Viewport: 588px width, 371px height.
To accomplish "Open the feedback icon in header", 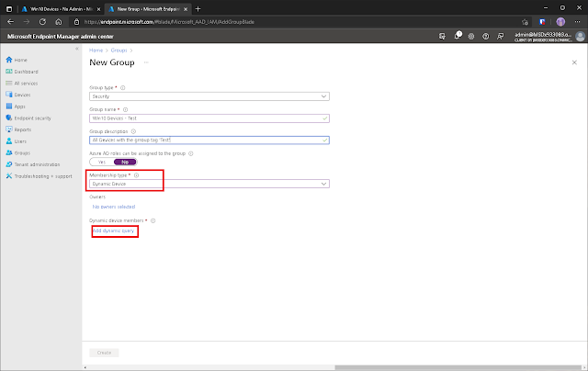I will tap(500, 37).
